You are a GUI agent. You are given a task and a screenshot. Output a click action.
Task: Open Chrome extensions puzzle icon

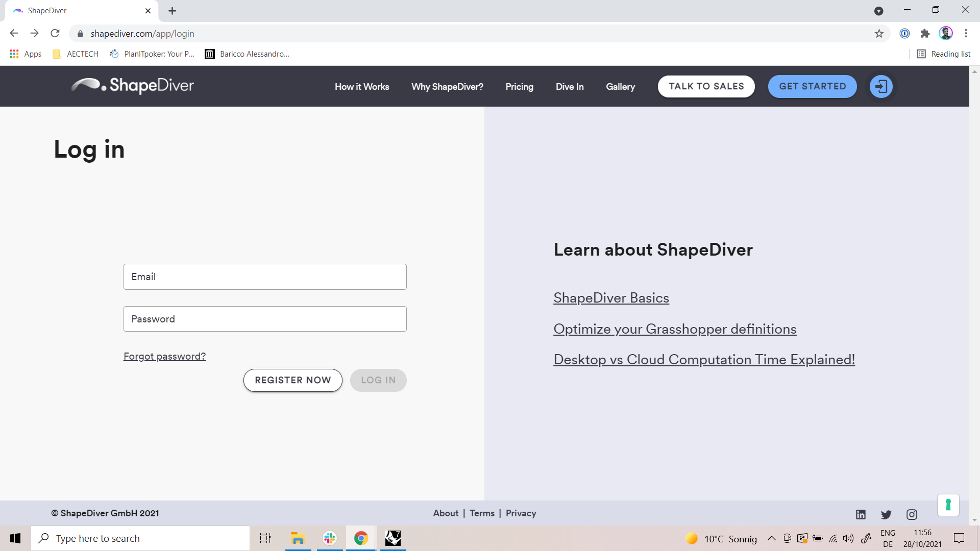925,34
